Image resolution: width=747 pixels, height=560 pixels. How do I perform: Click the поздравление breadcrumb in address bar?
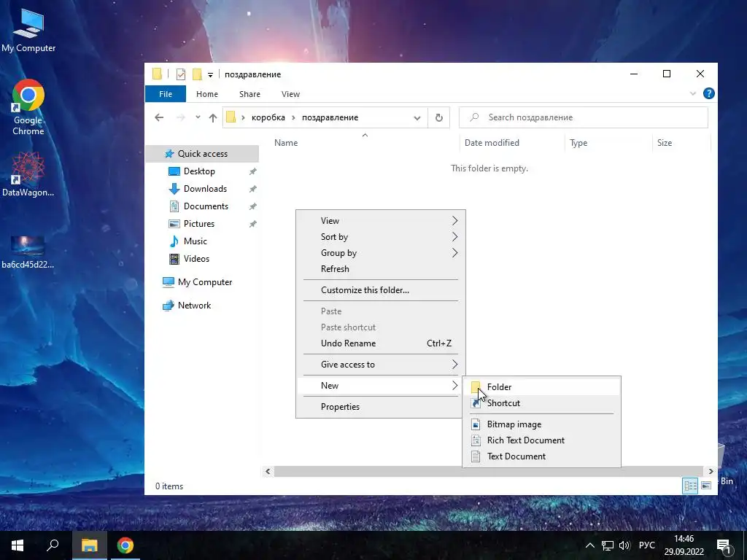[330, 117]
